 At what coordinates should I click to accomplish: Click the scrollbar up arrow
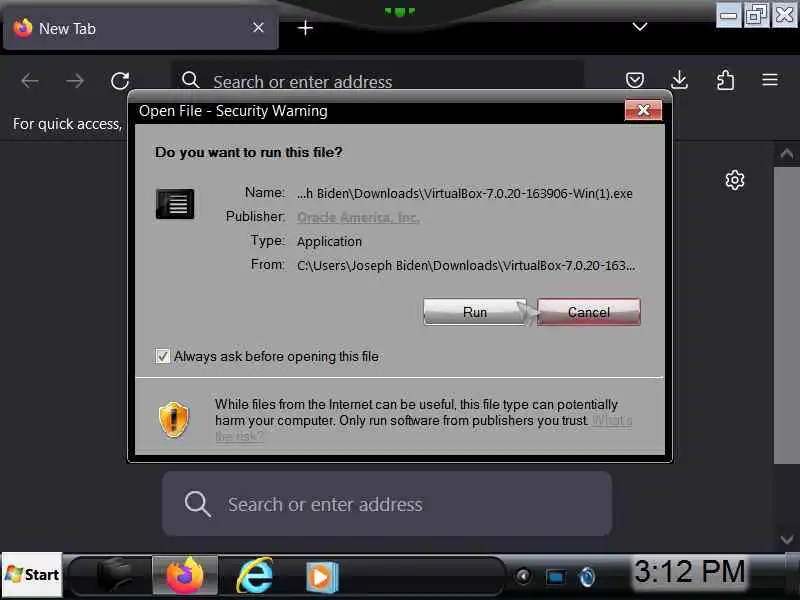pos(787,154)
